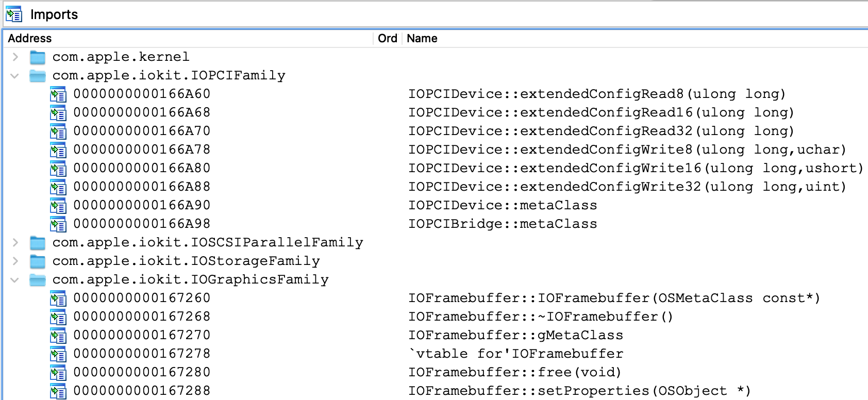Select the IOPCIDevice::extendedConfigRead16 import entry
868x400 pixels.
click(x=601, y=112)
